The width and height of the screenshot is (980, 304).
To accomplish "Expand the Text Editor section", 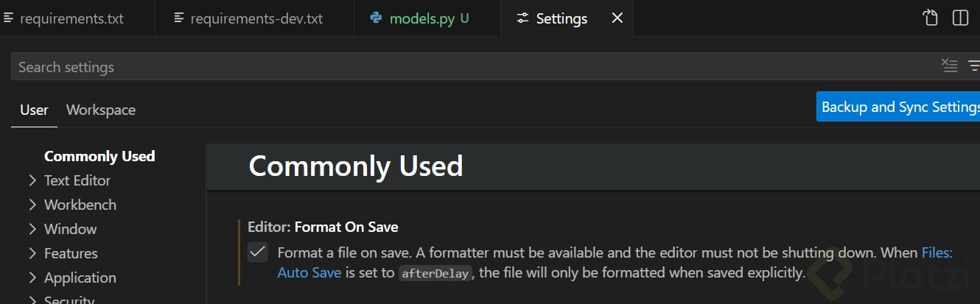I will click(32, 180).
